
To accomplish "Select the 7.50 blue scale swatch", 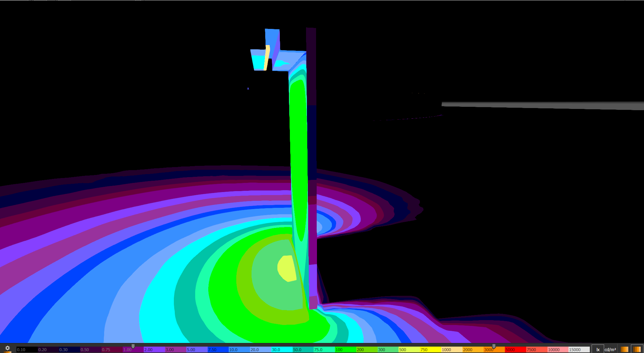I will pyautogui.click(x=218, y=350).
